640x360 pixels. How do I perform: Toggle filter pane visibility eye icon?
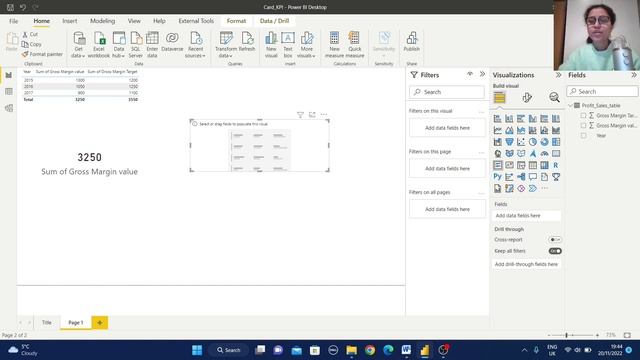[x=470, y=74]
